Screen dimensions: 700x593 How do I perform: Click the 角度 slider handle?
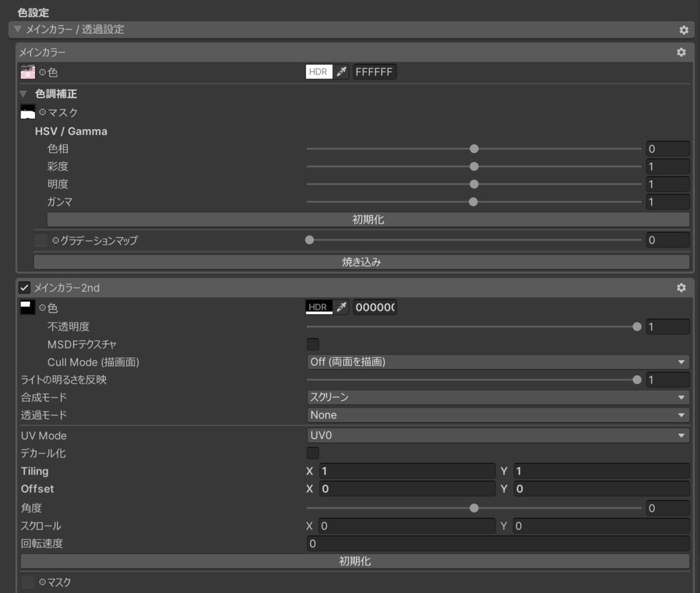[474, 508]
